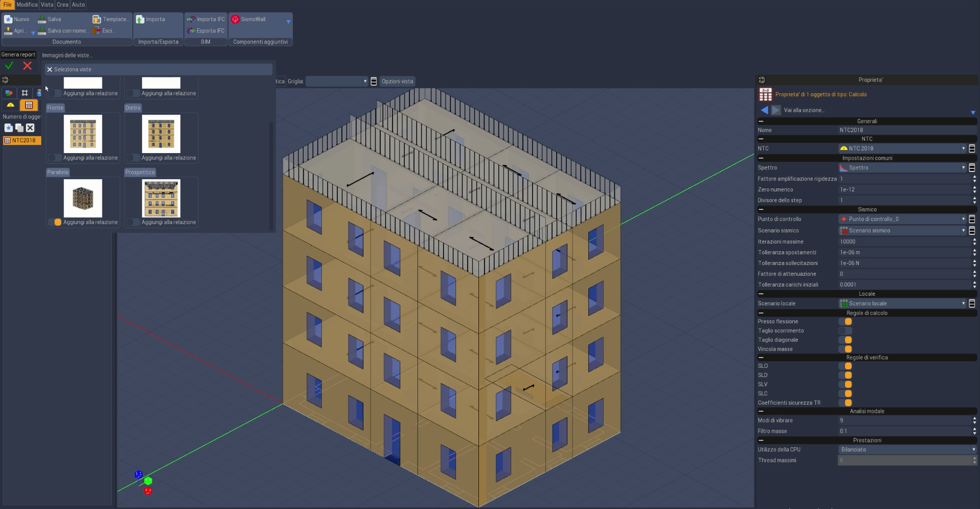The height and width of the screenshot is (509, 980).
Task: Click the Importa IFC icon
Action: click(191, 19)
